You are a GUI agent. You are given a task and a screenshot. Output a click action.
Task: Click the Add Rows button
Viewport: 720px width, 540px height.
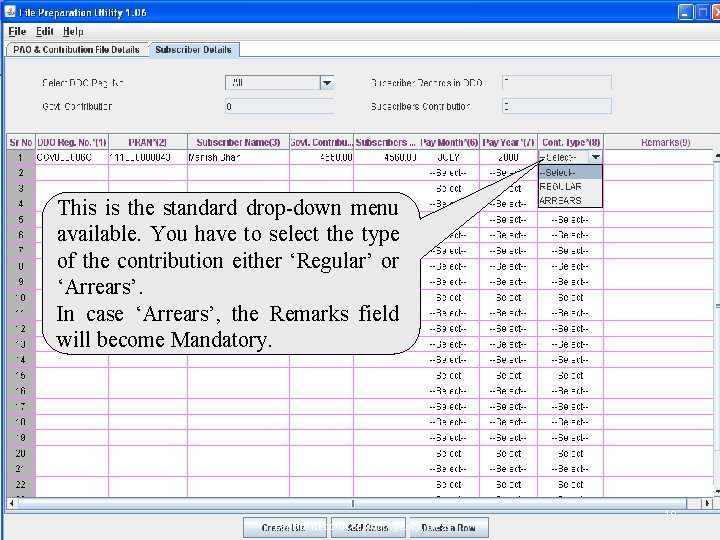point(368,528)
